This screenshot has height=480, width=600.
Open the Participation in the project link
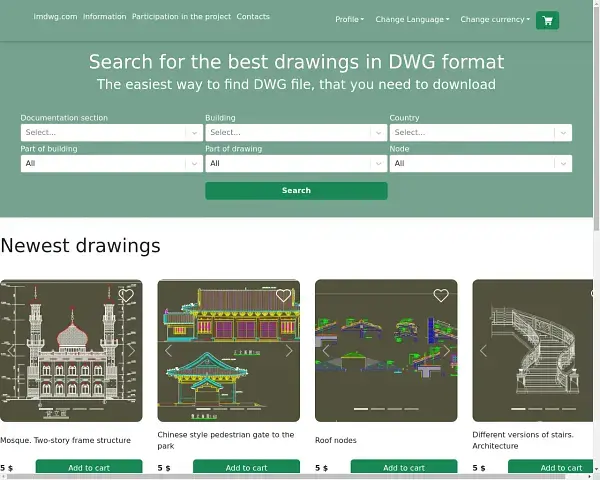181,17
